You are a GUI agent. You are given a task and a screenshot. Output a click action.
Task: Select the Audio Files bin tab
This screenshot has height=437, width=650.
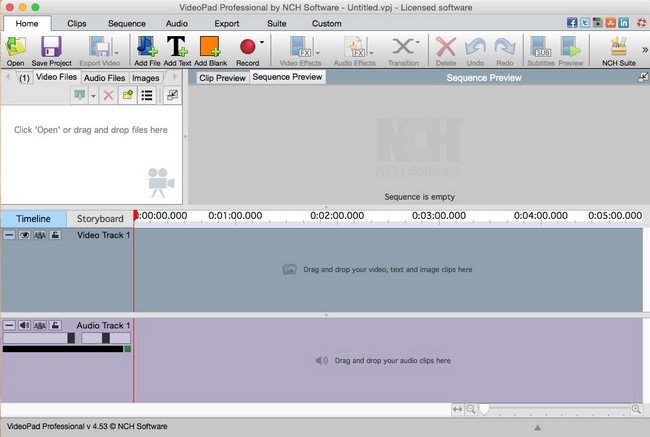tap(104, 78)
